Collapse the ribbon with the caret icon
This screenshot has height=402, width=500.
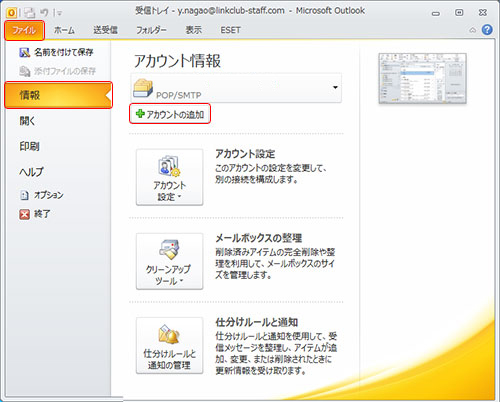(x=473, y=30)
